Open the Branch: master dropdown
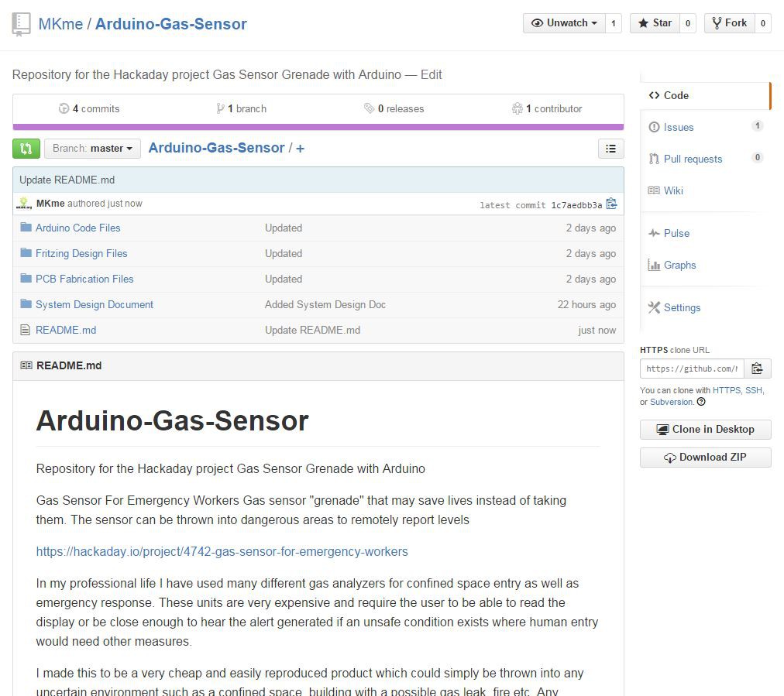The height and width of the screenshot is (696, 784). point(92,149)
